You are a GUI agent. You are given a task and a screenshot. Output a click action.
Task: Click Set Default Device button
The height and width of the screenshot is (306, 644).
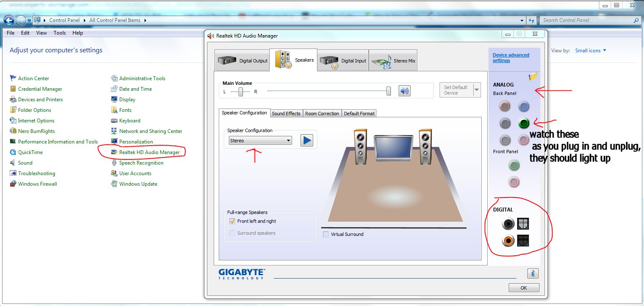coord(456,90)
